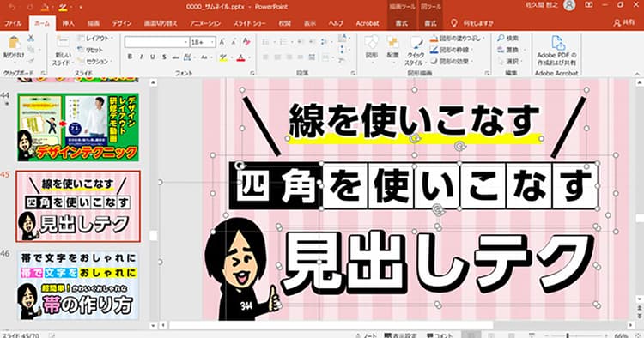Click the Arrange (配置) icon

click(393, 42)
